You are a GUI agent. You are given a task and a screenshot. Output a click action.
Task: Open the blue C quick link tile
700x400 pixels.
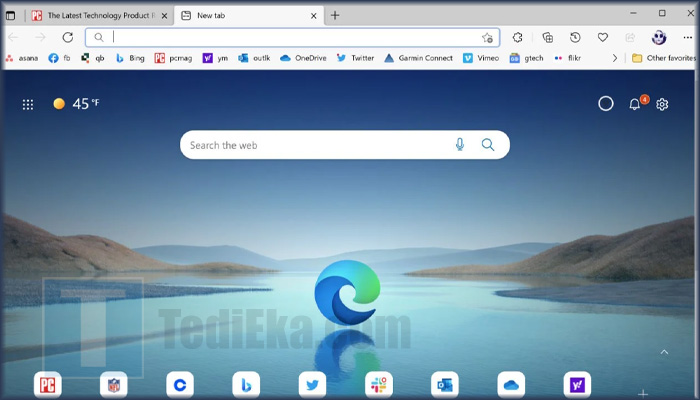tap(180, 385)
